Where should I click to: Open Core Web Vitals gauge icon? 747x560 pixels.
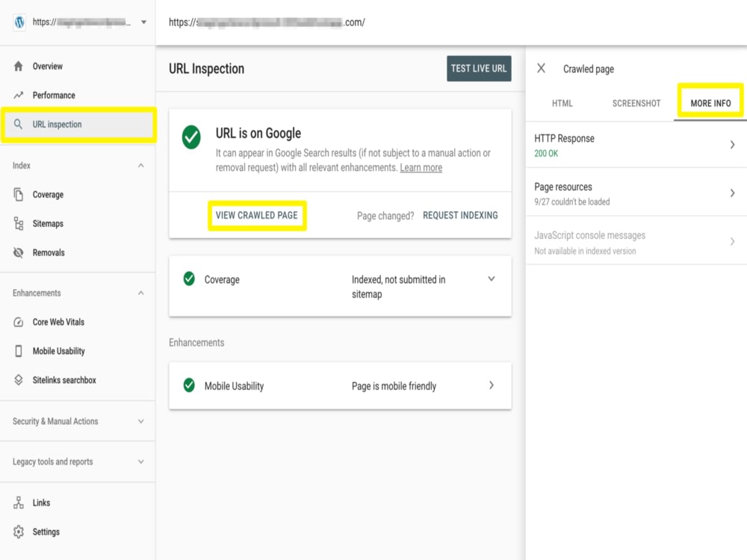(x=18, y=322)
